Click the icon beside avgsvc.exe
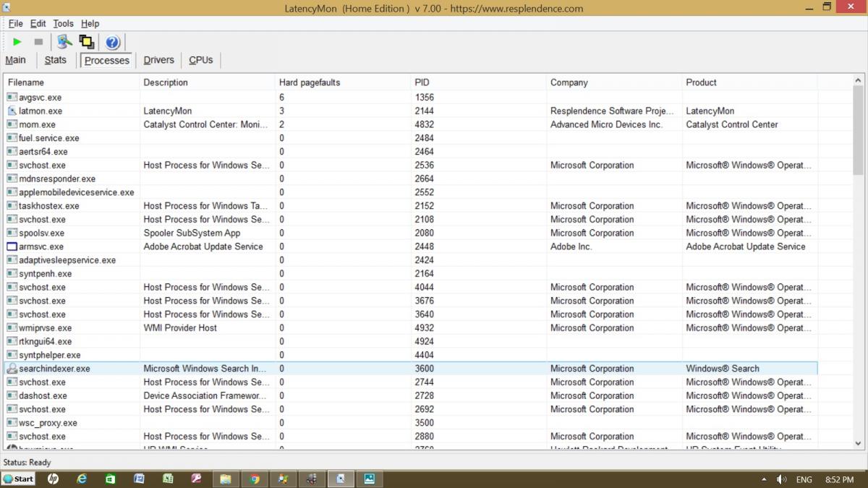This screenshot has height=488, width=868. pyautogui.click(x=12, y=98)
